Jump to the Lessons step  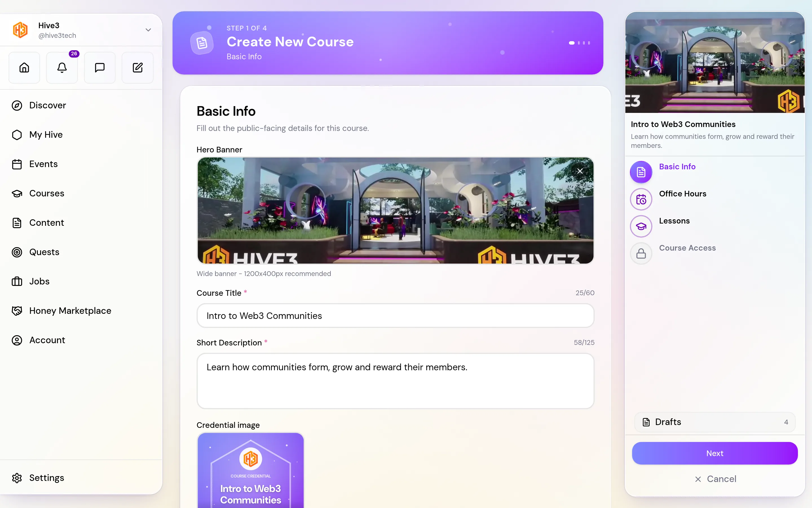674,221
